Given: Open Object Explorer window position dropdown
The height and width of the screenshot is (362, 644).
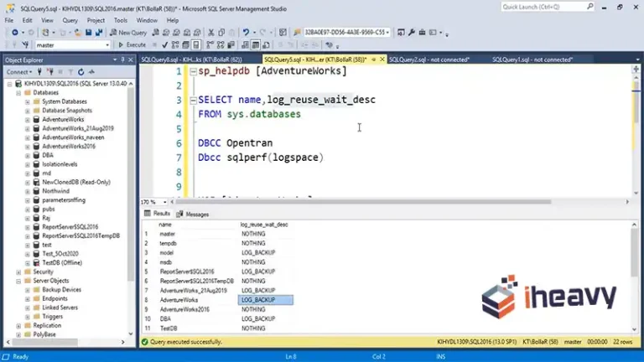Looking at the screenshot, I should tap(115, 60).
